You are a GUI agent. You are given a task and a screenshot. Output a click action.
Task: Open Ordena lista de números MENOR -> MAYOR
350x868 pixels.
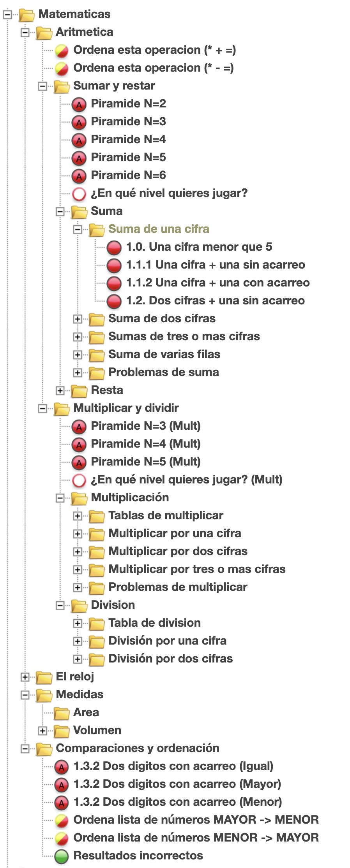(196, 838)
